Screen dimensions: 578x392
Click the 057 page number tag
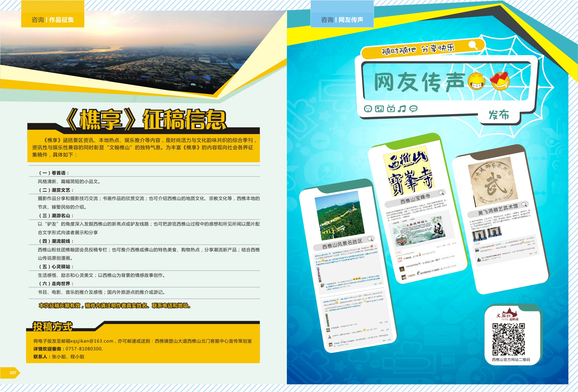(12, 373)
